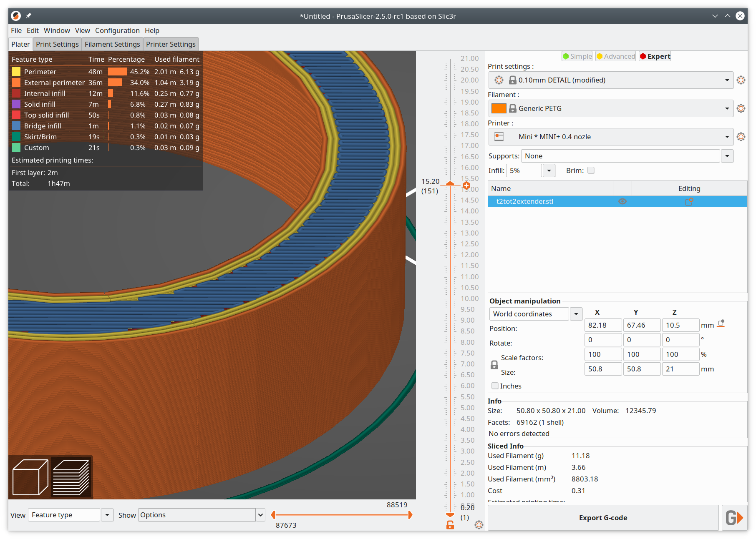Viewport: 756px width, 539px height.
Task: Click the Size Z input field
Action: point(680,369)
